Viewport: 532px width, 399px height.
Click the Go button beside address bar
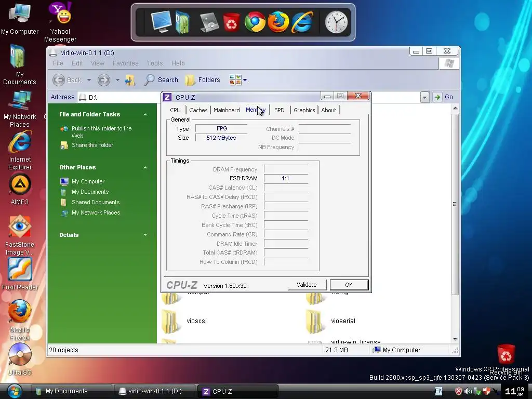444,97
